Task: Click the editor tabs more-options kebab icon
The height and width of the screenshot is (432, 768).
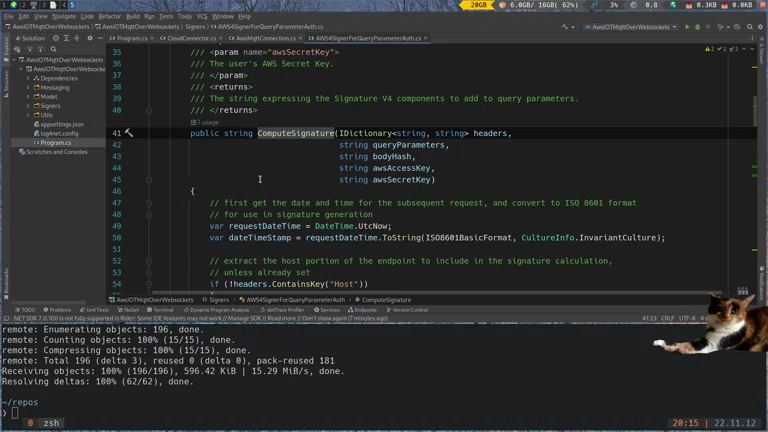Action: [752, 38]
